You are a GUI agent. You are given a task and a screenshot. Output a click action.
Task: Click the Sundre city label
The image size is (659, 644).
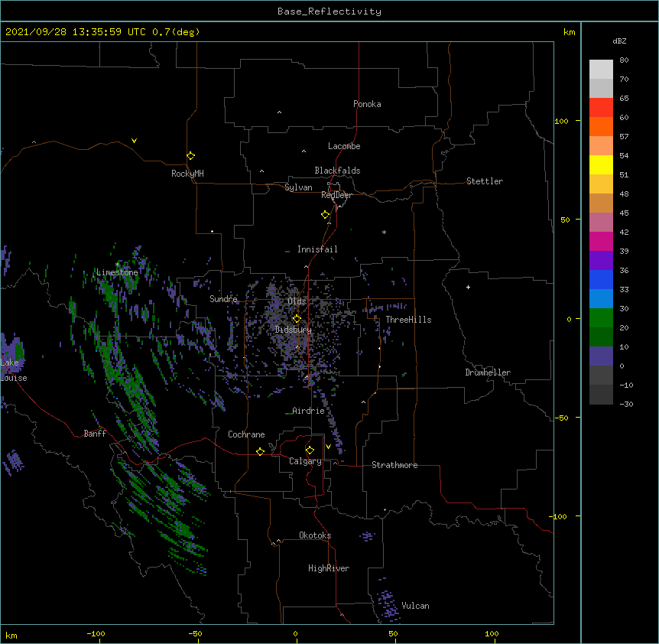click(223, 299)
